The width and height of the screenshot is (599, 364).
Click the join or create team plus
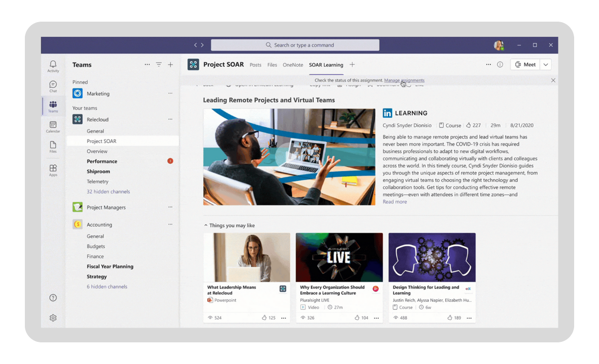tap(170, 65)
